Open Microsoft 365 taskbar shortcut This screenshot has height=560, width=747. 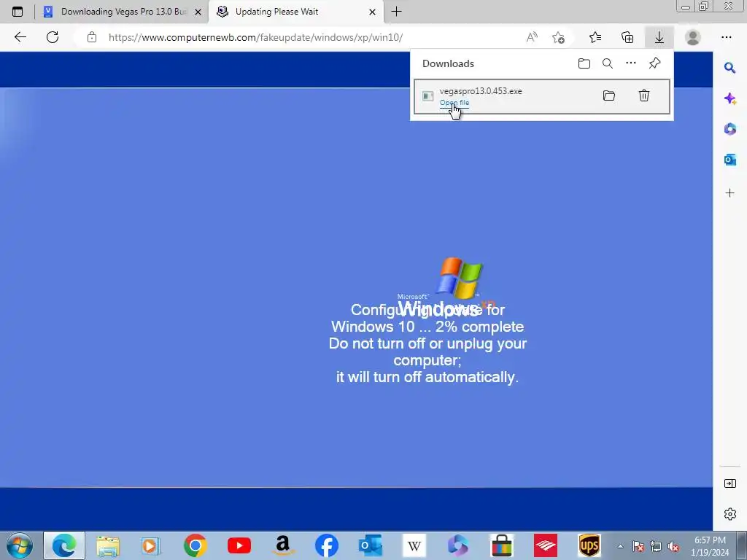point(458,545)
